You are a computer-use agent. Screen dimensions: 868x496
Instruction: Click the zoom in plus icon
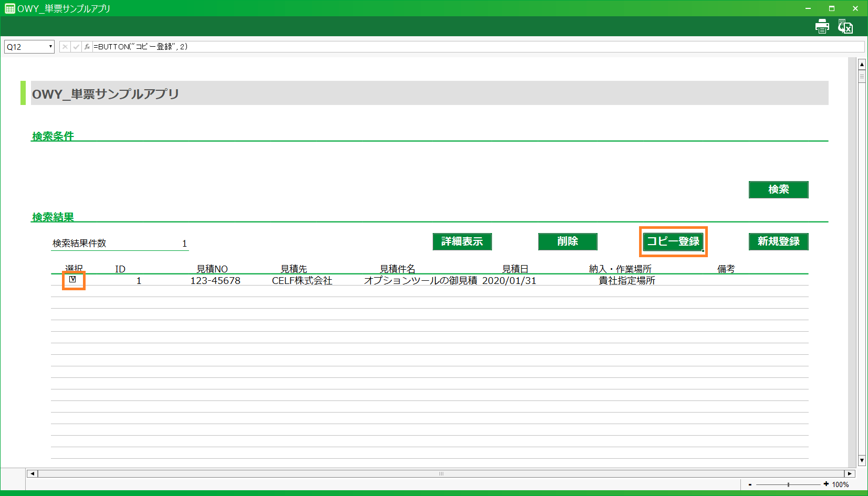(826, 484)
